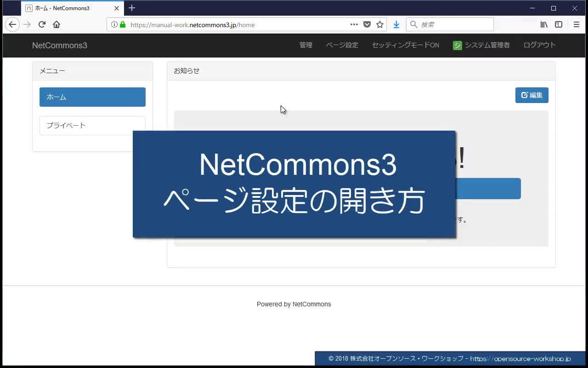Bookmark this page with the star icon

click(x=380, y=24)
